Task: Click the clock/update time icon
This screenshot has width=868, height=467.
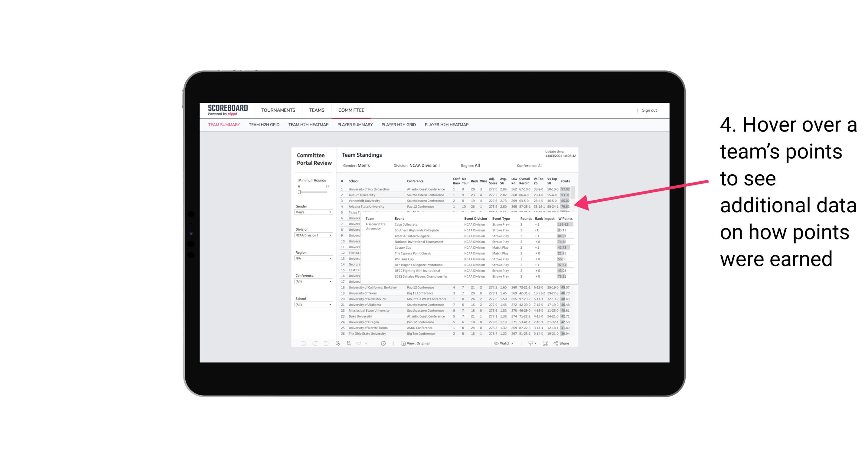Action: coord(383,344)
